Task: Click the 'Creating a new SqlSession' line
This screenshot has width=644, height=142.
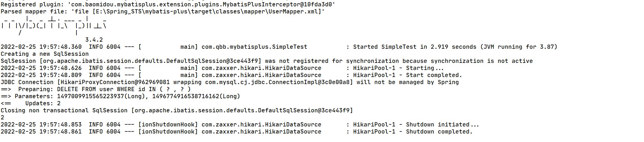Action: point(45,54)
